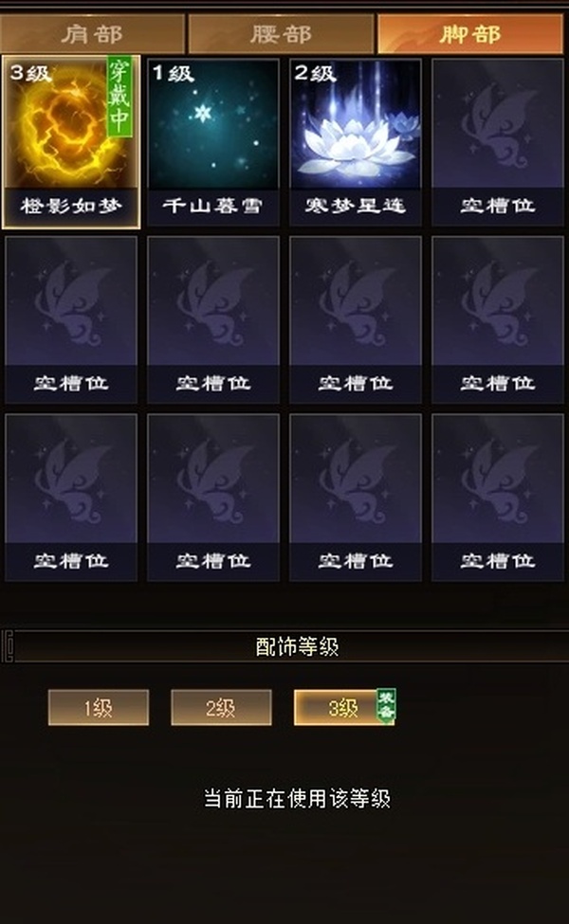
Task: Click the first empty slot in second row
Action: pyautogui.click(x=71, y=319)
